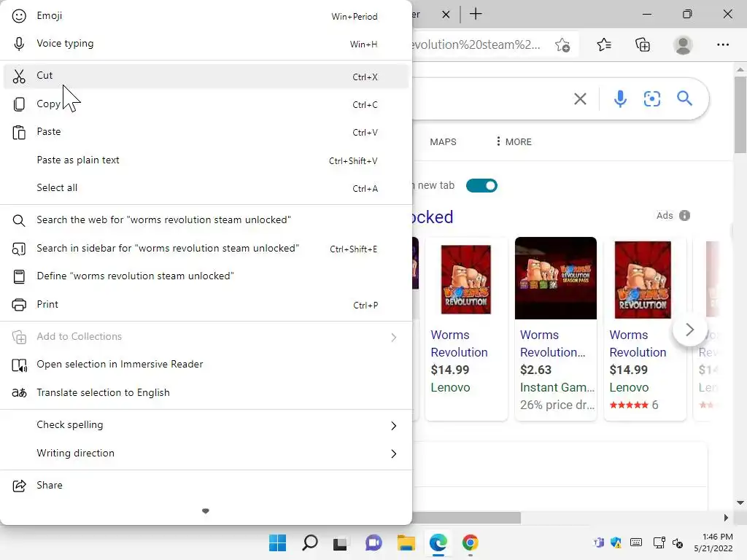747x560 pixels.
Task: Open the Favorites list icon
Action: pos(604,44)
